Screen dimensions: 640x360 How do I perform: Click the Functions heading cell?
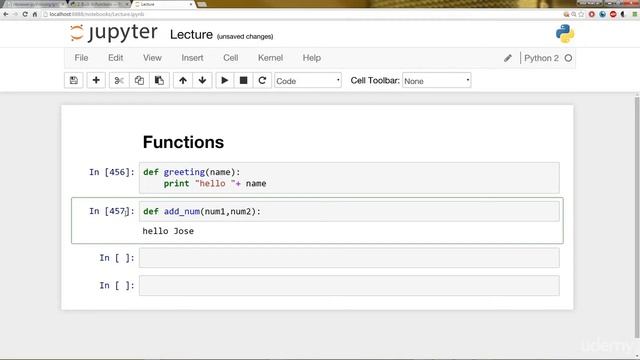click(x=183, y=142)
